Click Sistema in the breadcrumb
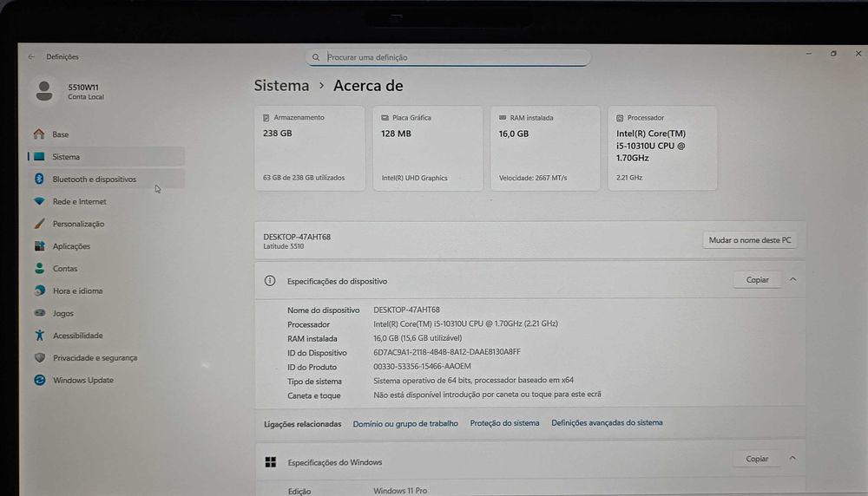 coord(281,86)
